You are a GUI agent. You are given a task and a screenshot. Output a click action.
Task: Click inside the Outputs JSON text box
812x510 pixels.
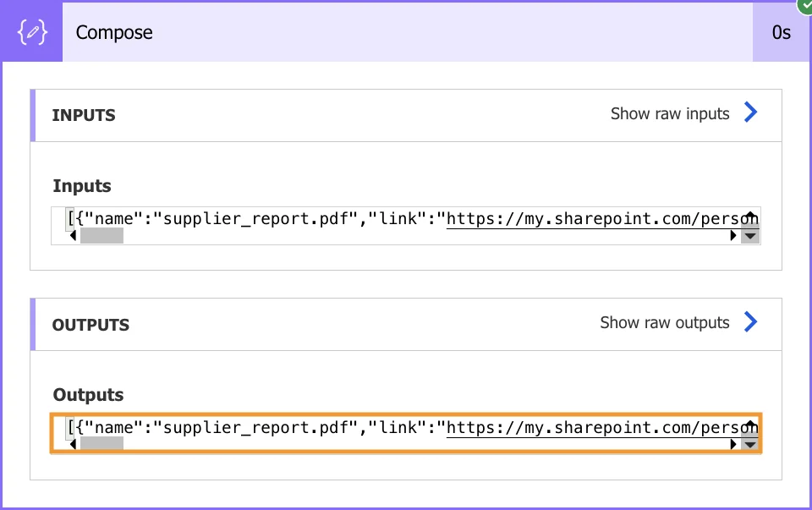pyautogui.click(x=405, y=433)
